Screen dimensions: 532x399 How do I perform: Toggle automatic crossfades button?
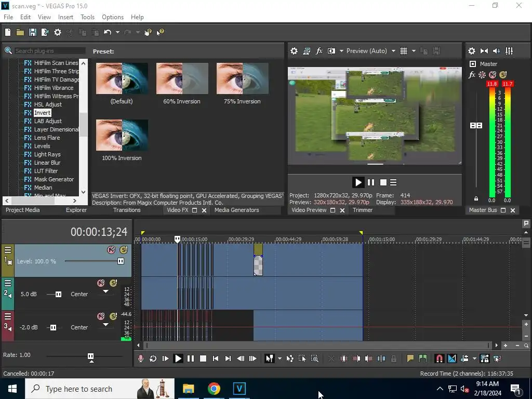point(452,358)
